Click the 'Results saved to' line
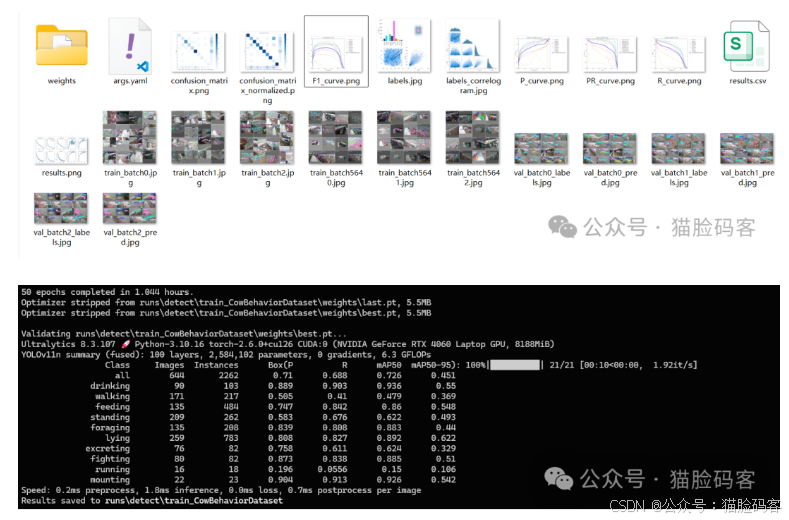789x520 pixels. tap(152, 501)
